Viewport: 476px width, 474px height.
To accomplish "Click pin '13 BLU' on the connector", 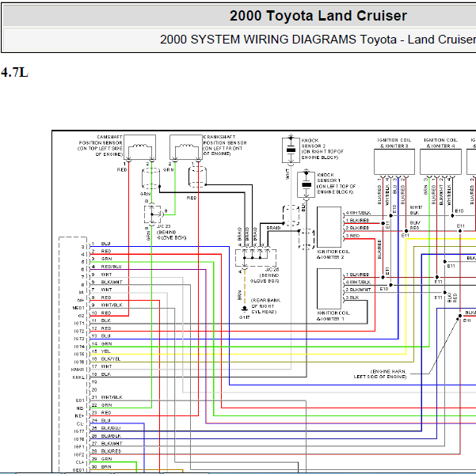I will [101, 336].
